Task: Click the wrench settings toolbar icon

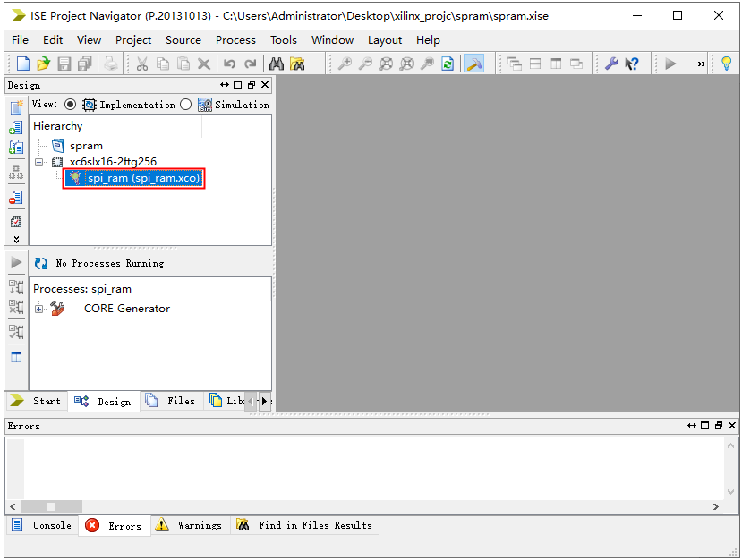Action: 612,64
